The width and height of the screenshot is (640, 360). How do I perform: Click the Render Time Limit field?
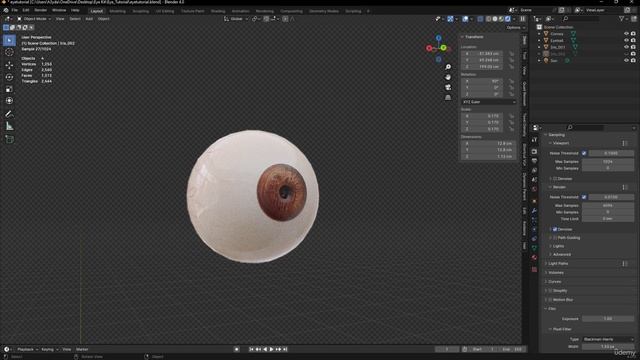pyautogui.click(x=608, y=219)
